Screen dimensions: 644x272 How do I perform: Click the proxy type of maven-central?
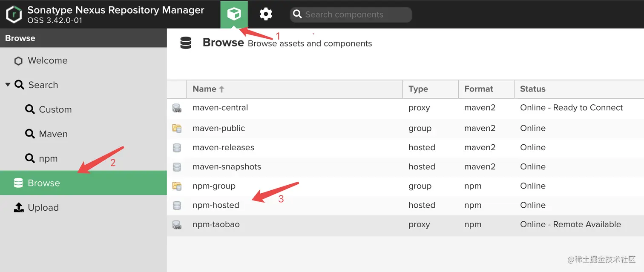point(419,108)
